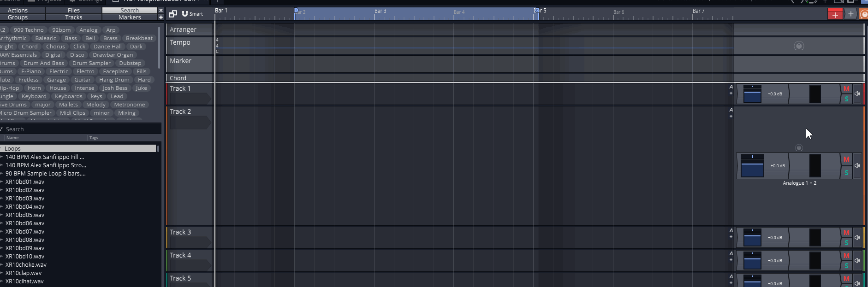Solo Track 2
This screenshot has width=868, height=287.
click(x=846, y=173)
